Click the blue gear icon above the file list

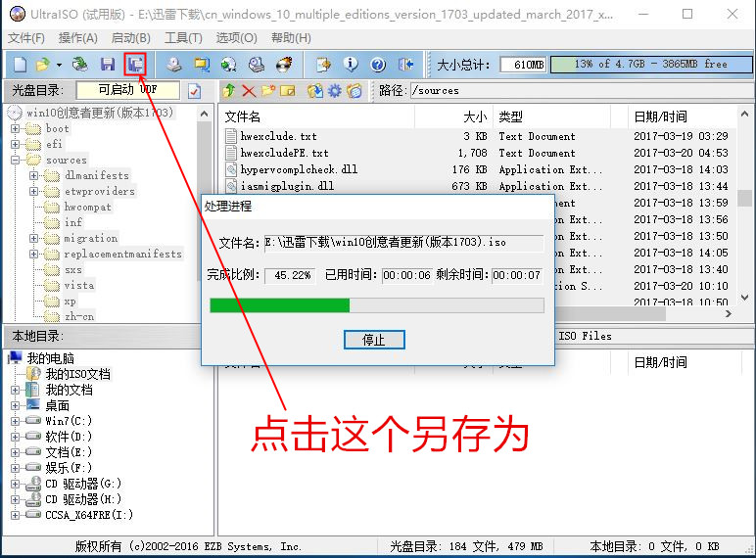point(335,91)
